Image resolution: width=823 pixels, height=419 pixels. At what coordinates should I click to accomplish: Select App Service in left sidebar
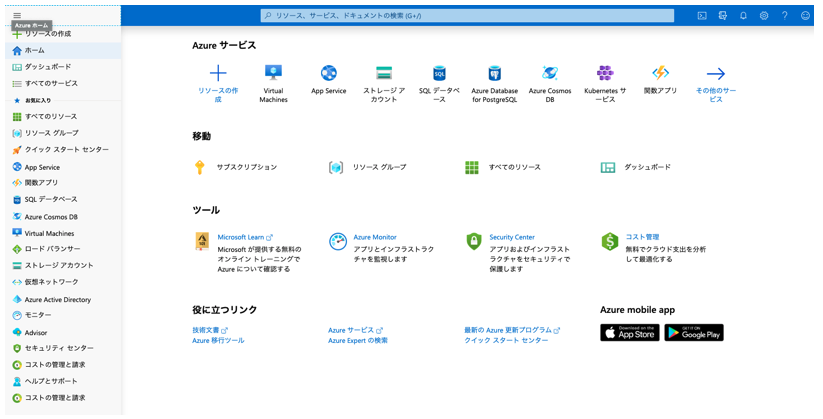[64, 167]
